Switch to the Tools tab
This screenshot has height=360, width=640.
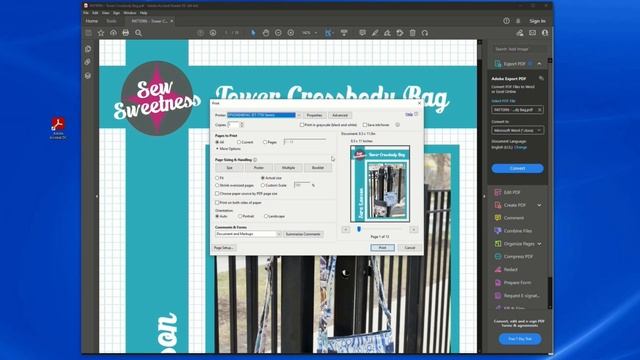point(111,21)
